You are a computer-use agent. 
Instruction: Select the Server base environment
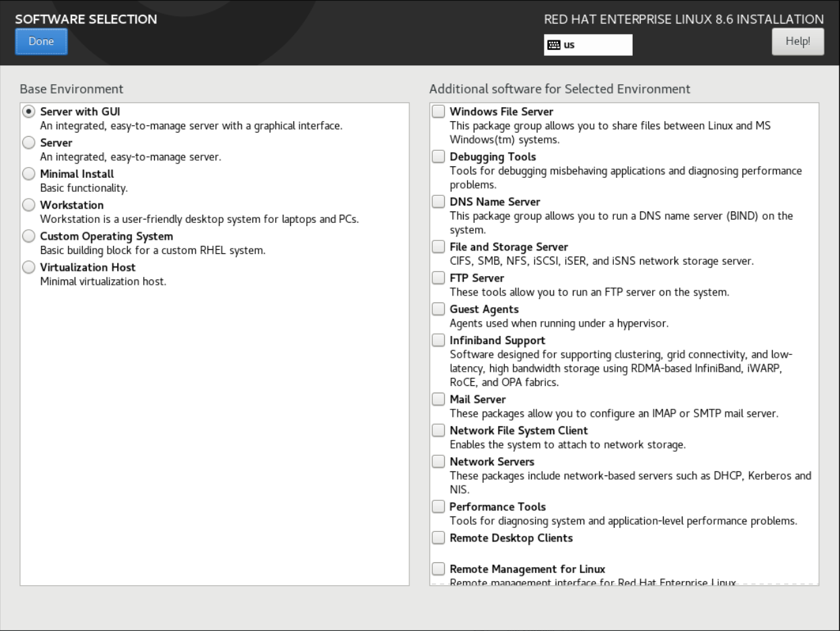click(x=28, y=143)
